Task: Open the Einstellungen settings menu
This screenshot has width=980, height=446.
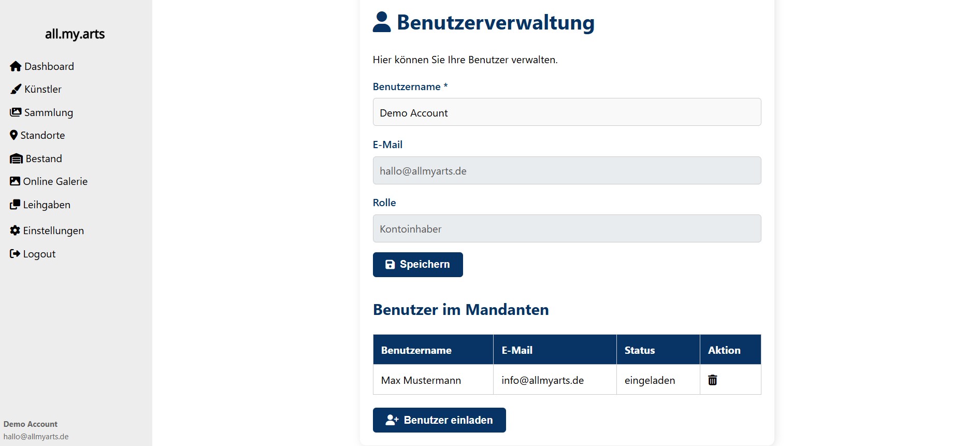Action: pos(53,231)
